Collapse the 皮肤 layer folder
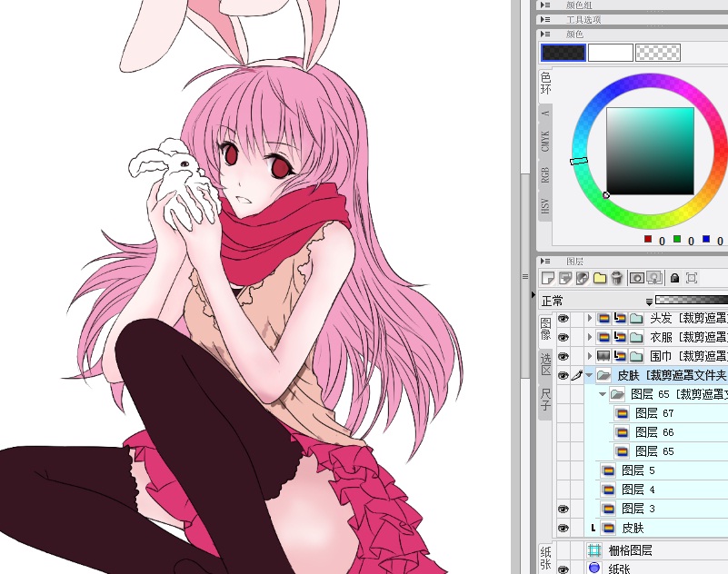This screenshot has width=728, height=574. (x=589, y=375)
